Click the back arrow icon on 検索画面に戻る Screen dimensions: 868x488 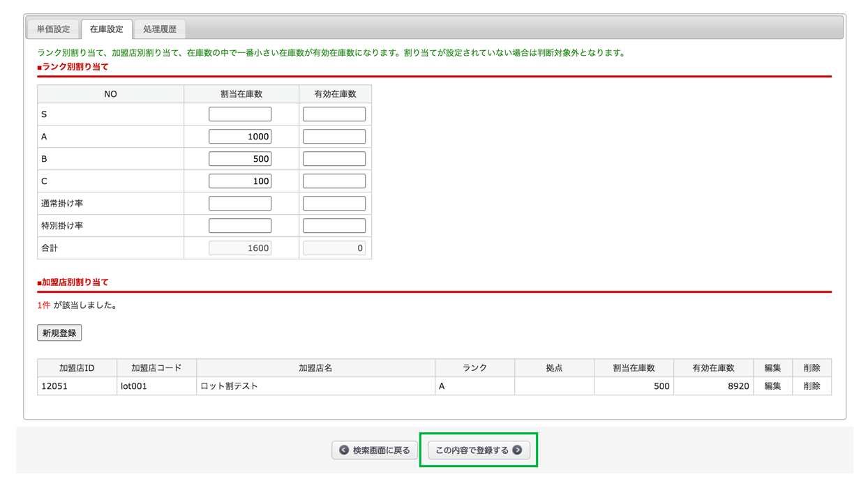344,450
